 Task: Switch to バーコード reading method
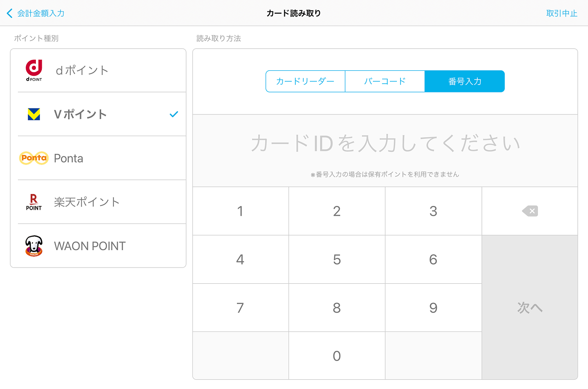[x=385, y=81]
